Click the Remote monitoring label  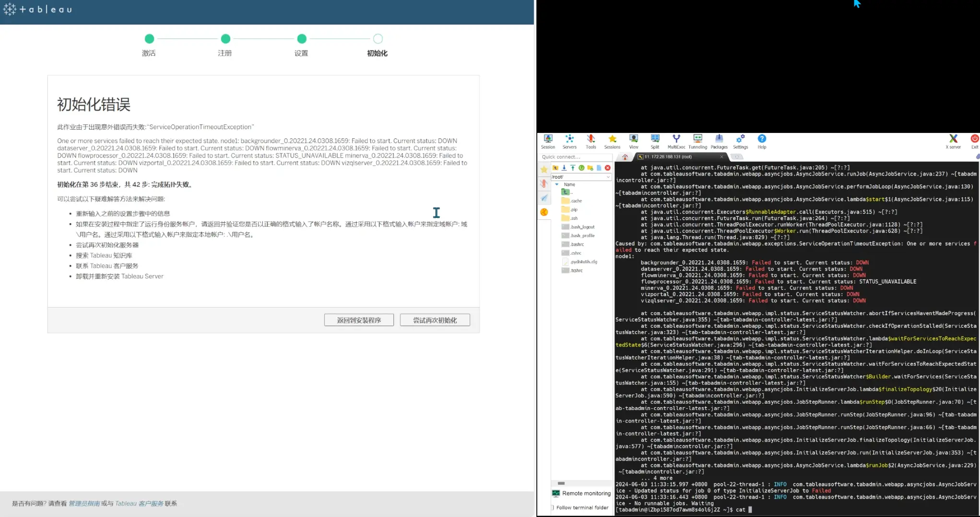[x=586, y=493]
